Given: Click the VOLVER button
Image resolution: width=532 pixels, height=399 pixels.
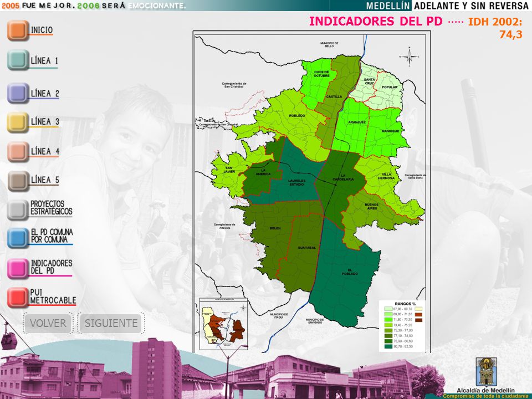Looking at the screenshot, I should (x=48, y=323).
